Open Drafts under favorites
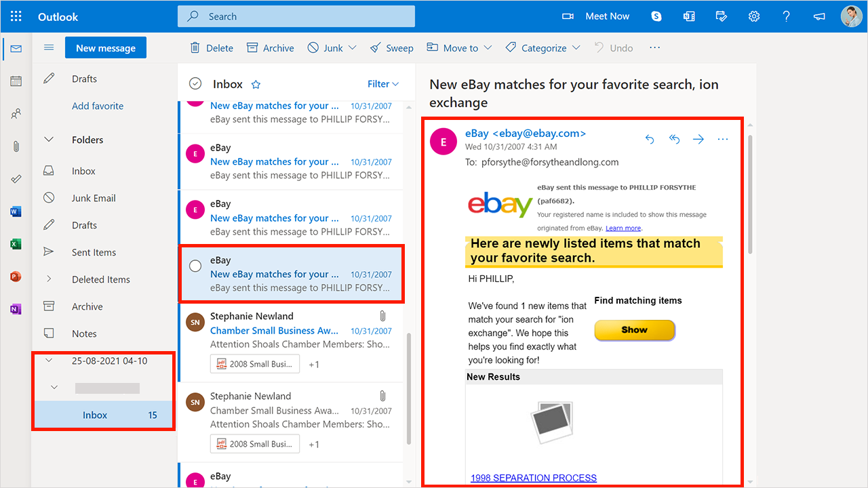Viewport: 868px width, 488px height. [85, 79]
